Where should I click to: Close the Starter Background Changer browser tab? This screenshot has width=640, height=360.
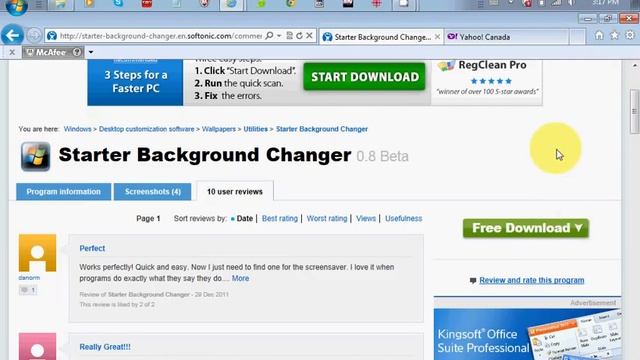click(x=437, y=37)
